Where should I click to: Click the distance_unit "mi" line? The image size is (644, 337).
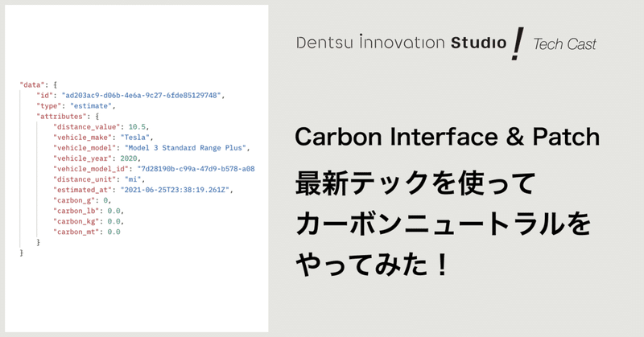(x=99, y=179)
